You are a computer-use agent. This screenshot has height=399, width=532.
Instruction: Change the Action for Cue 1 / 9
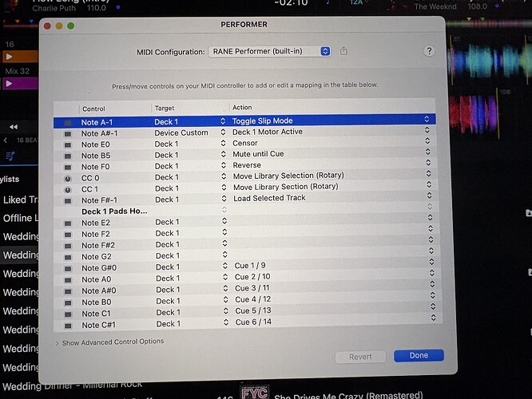pyautogui.click(x=430, y=266)
